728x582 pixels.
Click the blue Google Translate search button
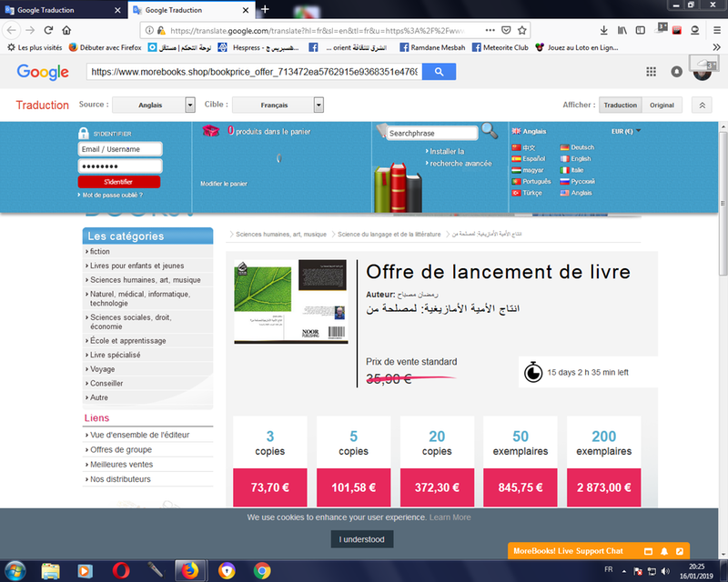[x=440, y=72]
